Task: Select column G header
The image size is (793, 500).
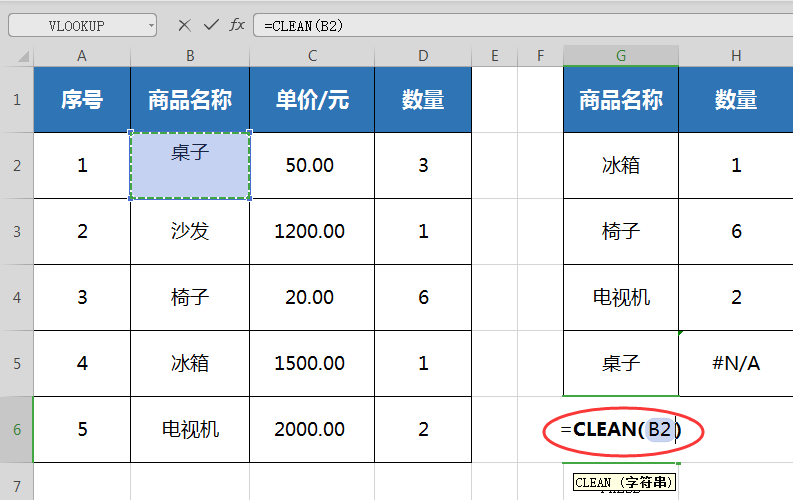Action: point(621,56)
